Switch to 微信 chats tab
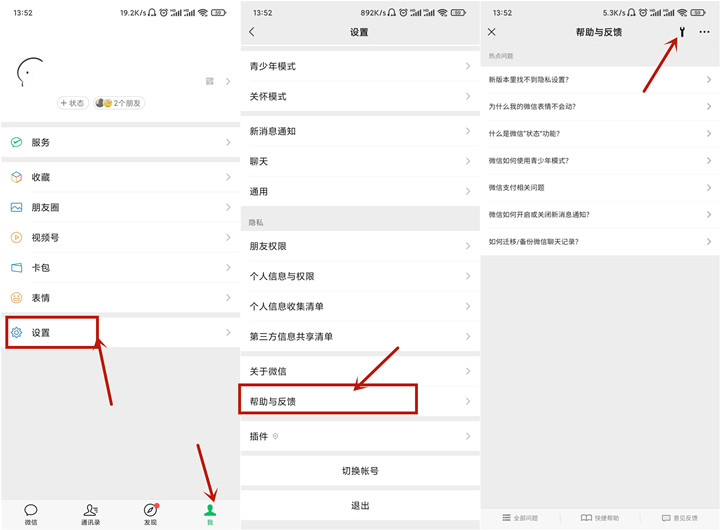Screen dimensions: 720x530 31,514
